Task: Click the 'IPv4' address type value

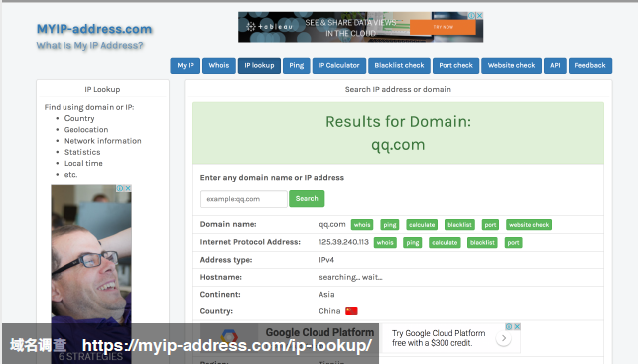Action: click(326, 260)
